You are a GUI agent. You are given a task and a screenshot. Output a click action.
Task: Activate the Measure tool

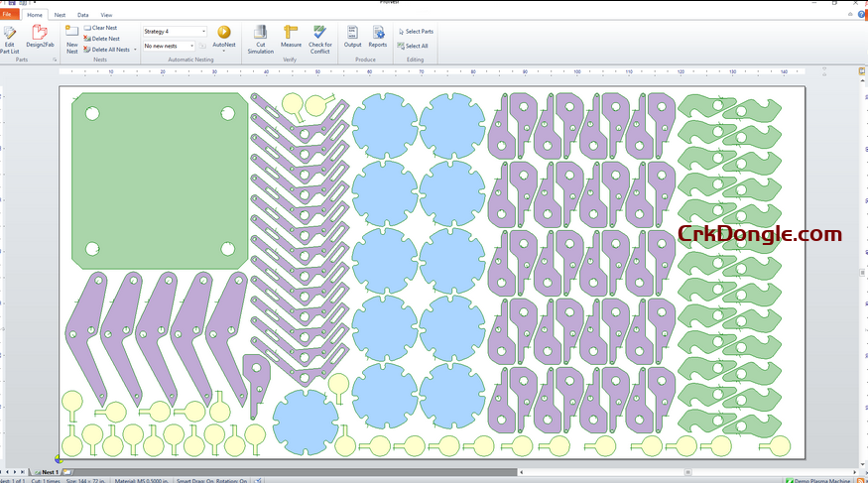point(291,39)
